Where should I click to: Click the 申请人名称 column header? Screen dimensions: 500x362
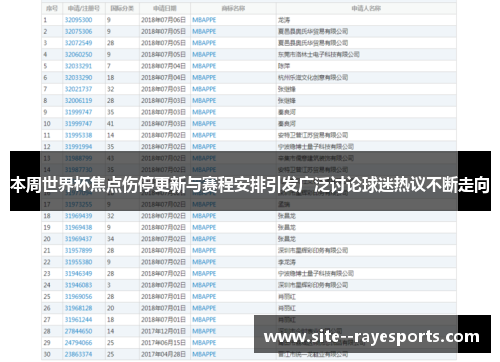(366, 8)
